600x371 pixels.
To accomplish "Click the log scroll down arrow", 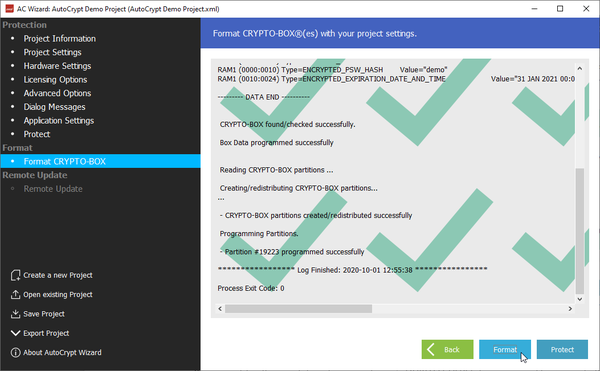I will coord(579,299).
